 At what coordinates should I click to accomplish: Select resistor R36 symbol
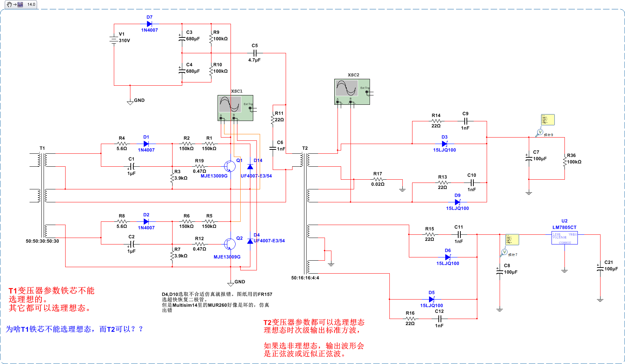pyautogui.click(x=564, y=162)
